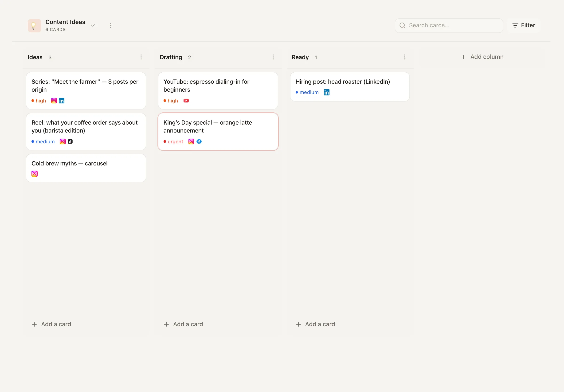Click the Ready column title

coord(300,57)
